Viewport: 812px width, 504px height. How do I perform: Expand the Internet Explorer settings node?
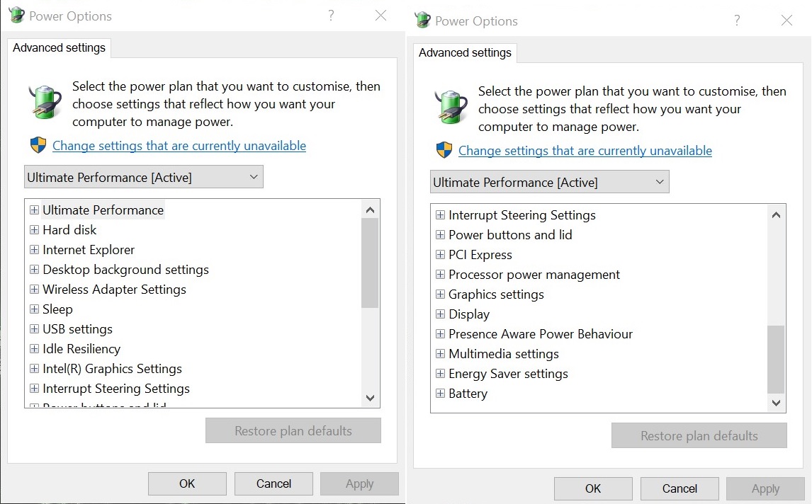pos(34,250)
